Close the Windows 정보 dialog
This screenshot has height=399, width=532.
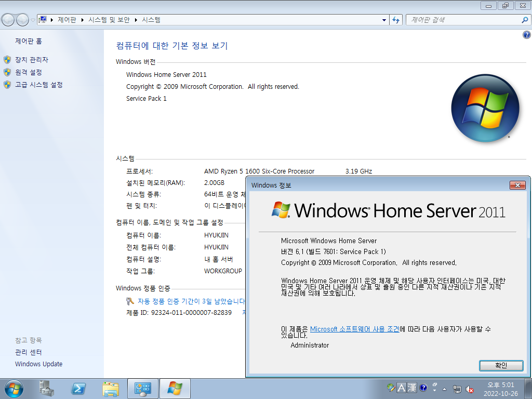pyautogui.click(x=517, y=185)
